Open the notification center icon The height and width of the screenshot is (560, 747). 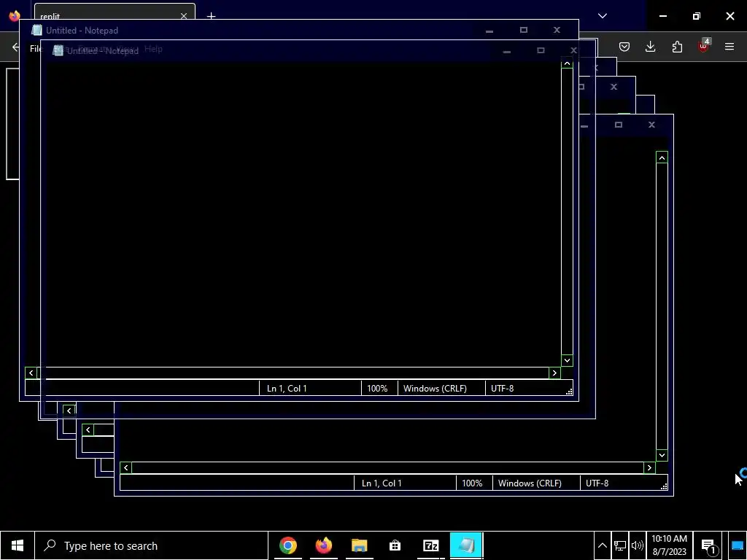pos(708,546)
